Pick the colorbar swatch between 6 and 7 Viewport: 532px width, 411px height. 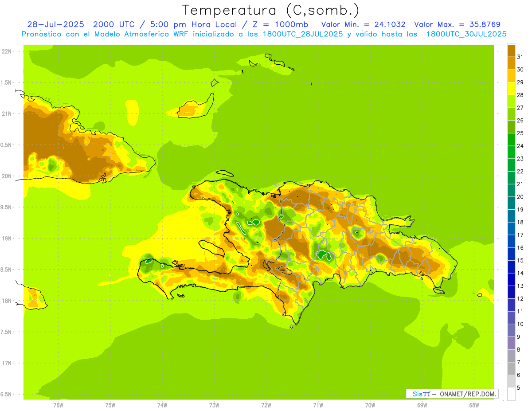[511, 368]
